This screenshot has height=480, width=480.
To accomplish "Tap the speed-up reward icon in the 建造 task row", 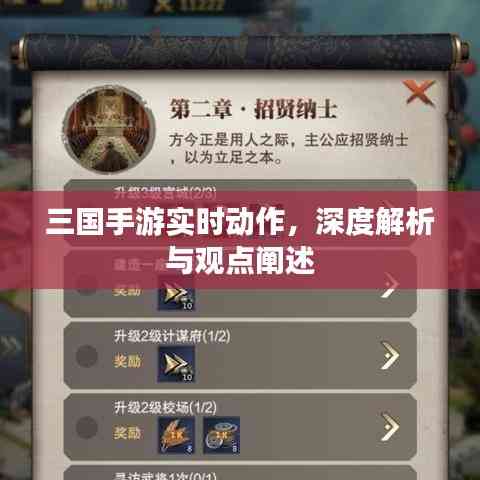I will 176,295.
